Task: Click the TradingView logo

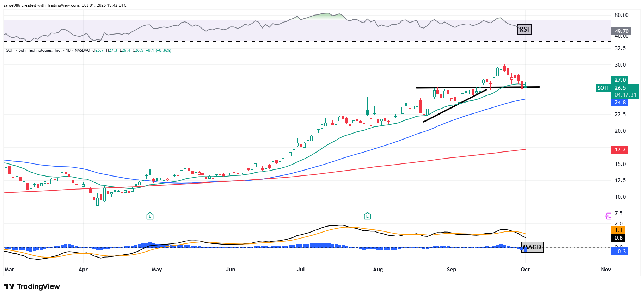Action: point(32,286)
